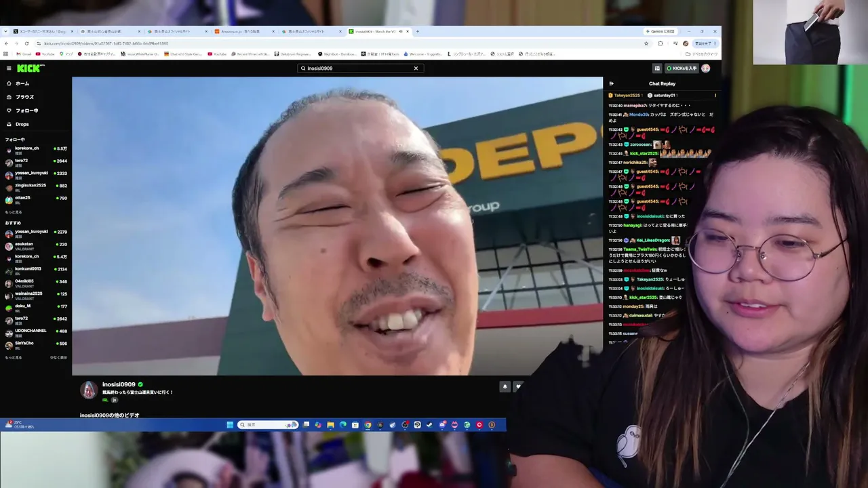Collapse the Chat Replay panel
868x488 pixels.
[x=611, y=84]
